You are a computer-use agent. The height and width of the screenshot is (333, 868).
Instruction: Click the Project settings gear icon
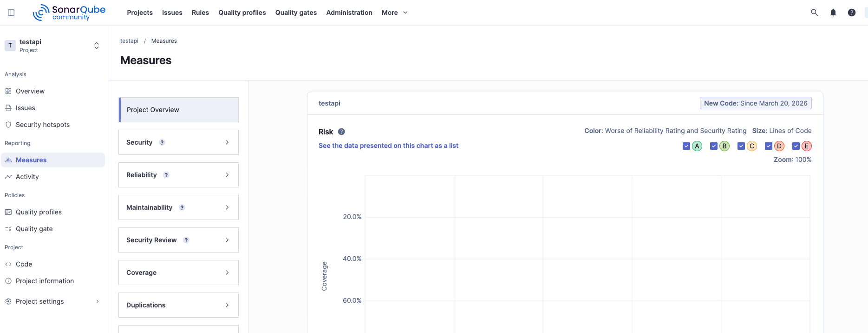(x=8, y=301)
